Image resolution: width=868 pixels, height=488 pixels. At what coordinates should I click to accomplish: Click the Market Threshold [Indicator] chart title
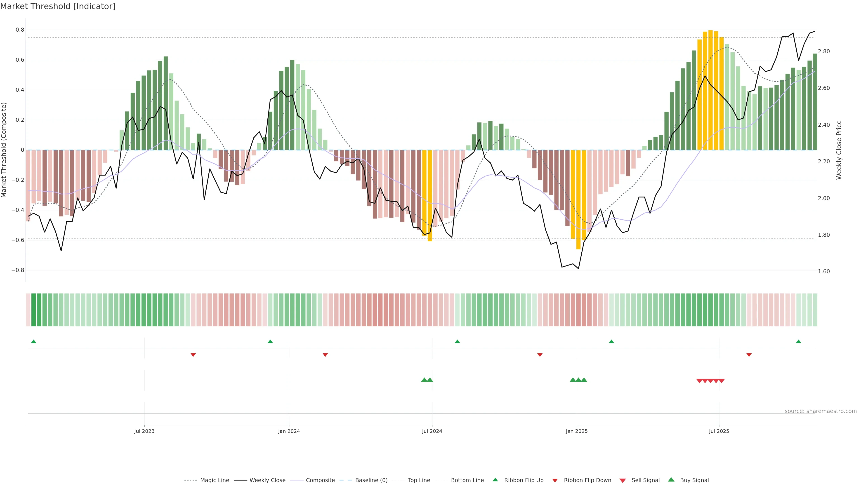58,6
